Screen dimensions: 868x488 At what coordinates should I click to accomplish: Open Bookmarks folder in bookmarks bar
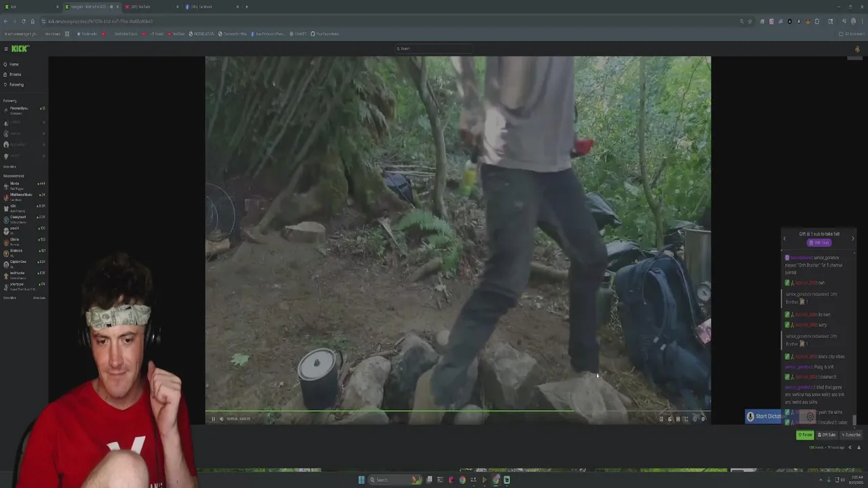click(x=88, y=34)
